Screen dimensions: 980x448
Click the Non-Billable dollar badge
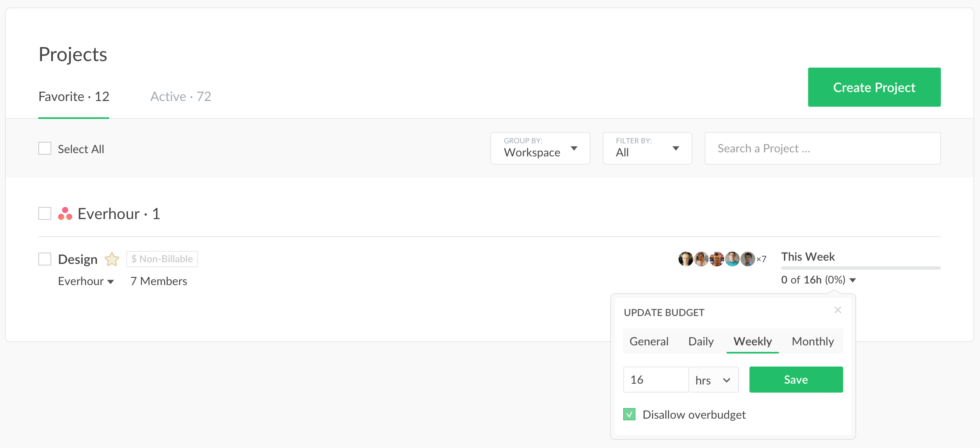[162, 259]
